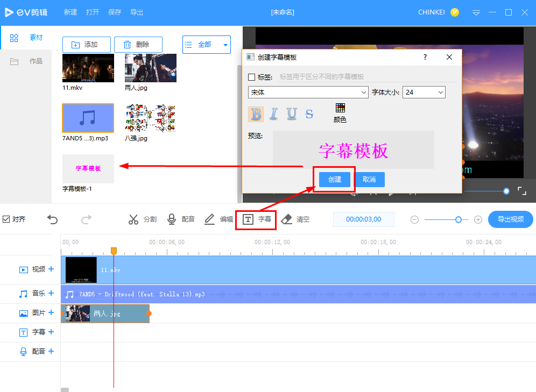Open the 颜色 color picker

[x=340, y=112]
